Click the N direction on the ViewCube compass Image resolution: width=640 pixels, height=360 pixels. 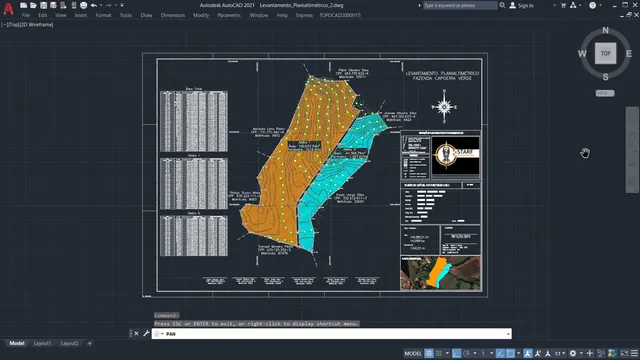(x=605, y=30)
